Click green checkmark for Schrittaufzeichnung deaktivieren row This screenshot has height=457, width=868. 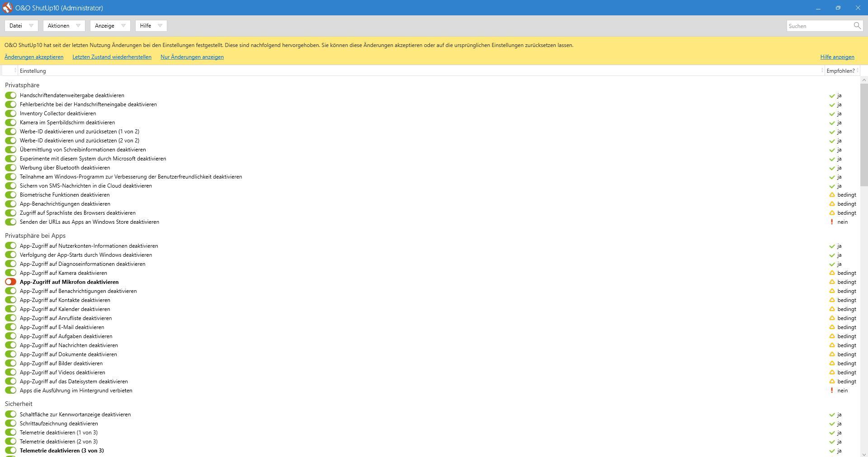pyautogui.click(x=832, y=424)
